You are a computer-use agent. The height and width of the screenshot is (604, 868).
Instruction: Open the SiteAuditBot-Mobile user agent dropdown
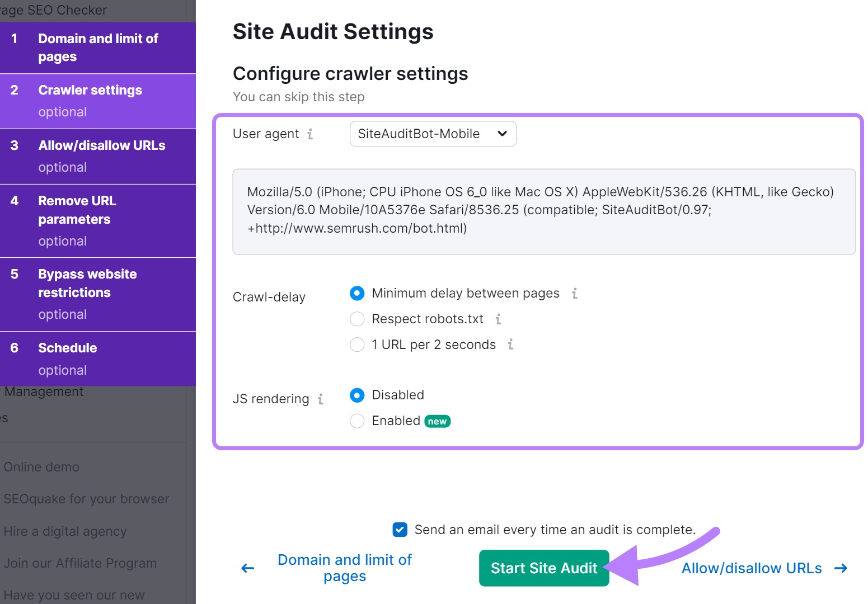pyautogui.click(x=433, y=134)
